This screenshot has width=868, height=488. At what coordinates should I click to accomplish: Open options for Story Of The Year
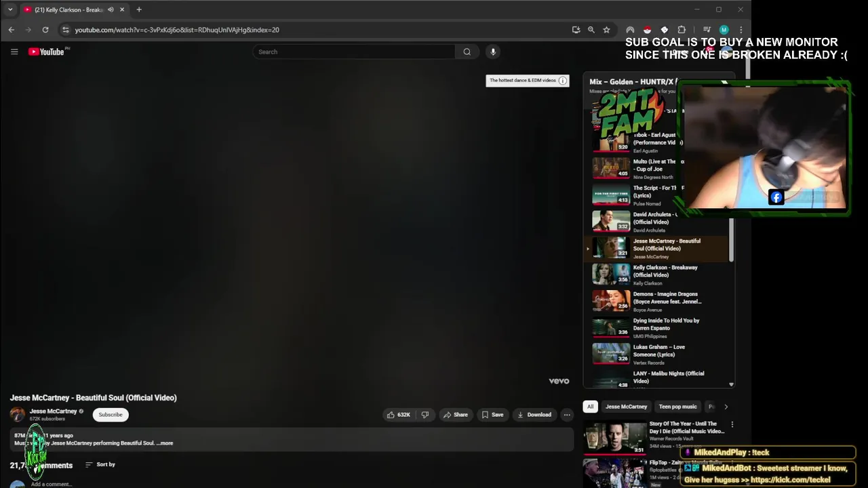coord(732,424)
